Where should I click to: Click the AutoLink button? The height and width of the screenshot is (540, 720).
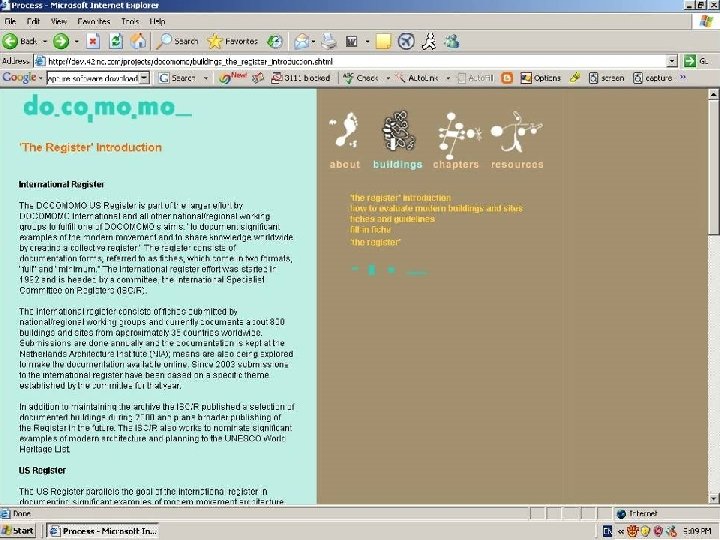point(417,78)
